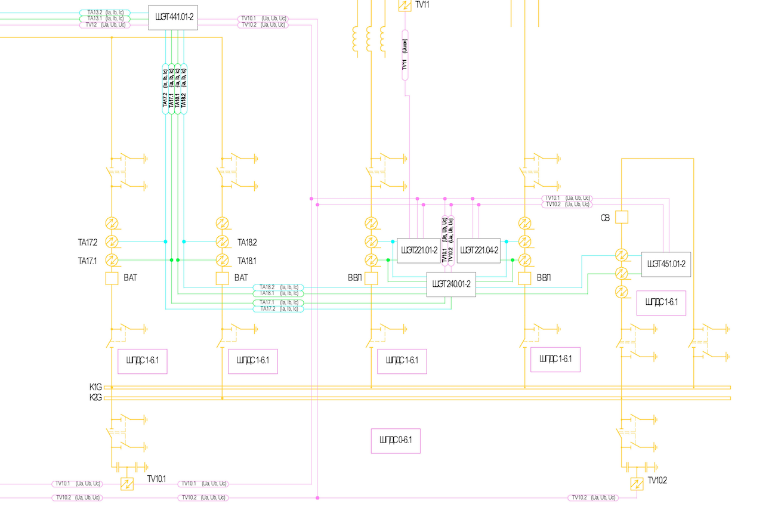
Task: Select the TV10.2 voltage transformer symbol
Action: click(637, 484)
